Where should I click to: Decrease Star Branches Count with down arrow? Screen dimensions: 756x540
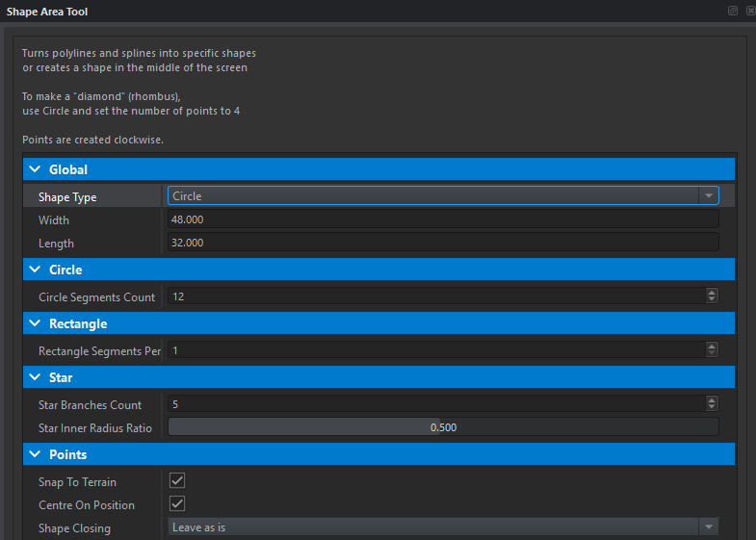coord(712,408)
